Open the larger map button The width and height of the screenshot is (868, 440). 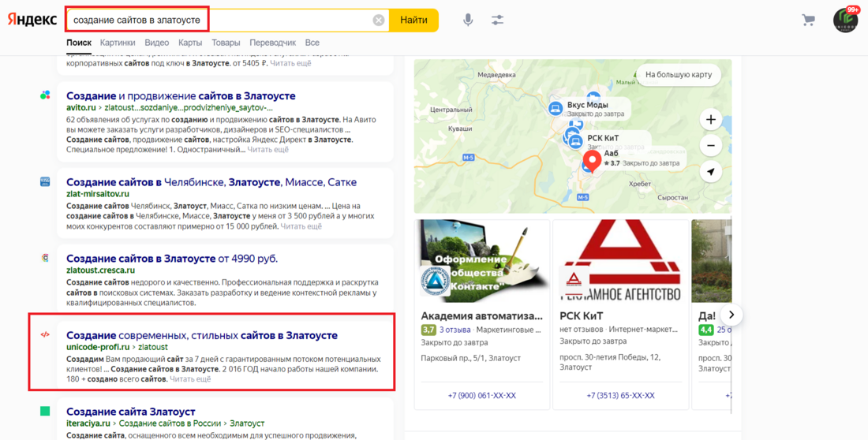tap(679, 75)
